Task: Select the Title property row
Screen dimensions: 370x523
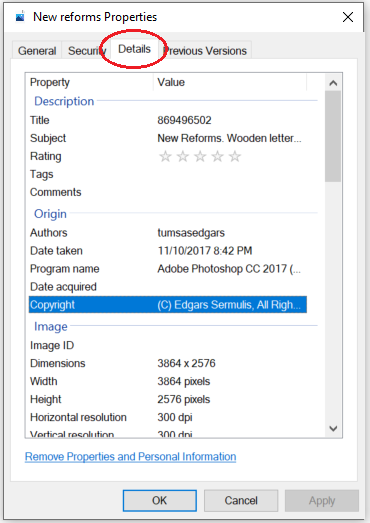Action: tap(168, 120)
